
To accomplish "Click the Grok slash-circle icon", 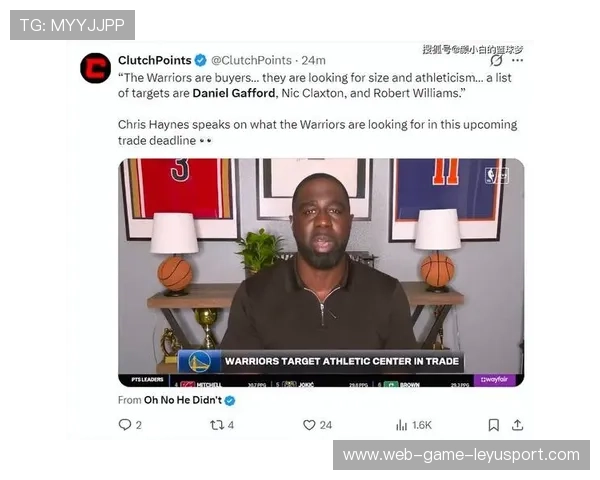I will [496, 60].
